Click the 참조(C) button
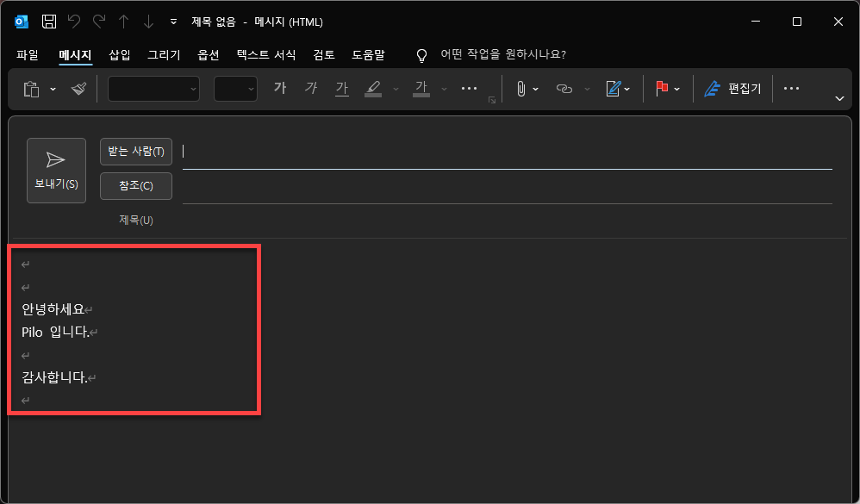 136,186
